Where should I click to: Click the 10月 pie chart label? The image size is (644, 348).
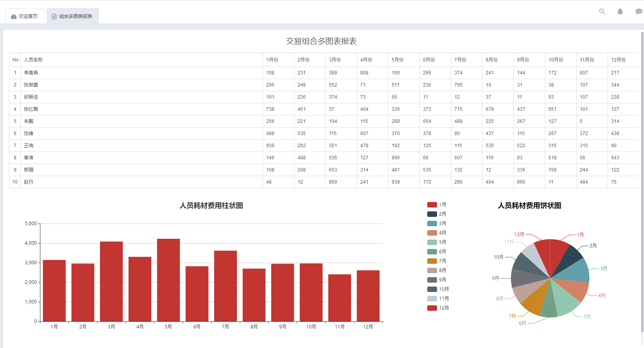[498, 257]
